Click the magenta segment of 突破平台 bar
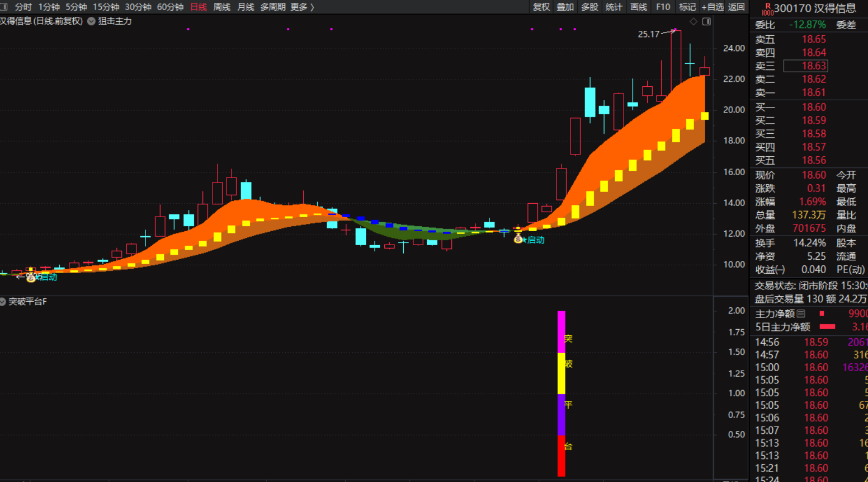 (x=562, y=331)
